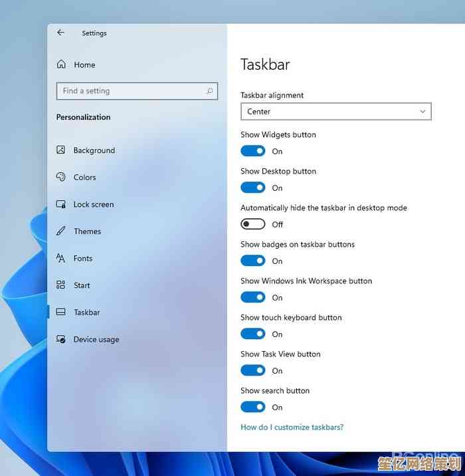
Task: Open the Taskbar alignment dropdown
Action: [x=335, y=112]
